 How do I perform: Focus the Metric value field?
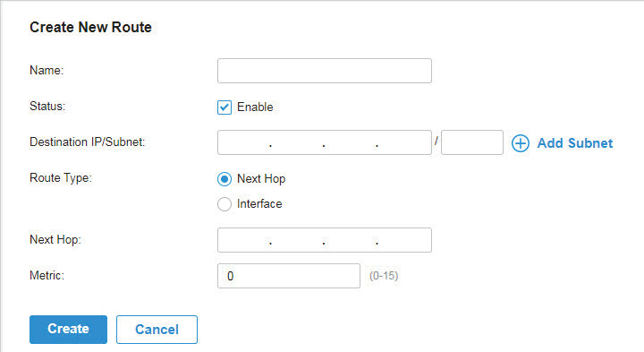[x=289, y=276]
